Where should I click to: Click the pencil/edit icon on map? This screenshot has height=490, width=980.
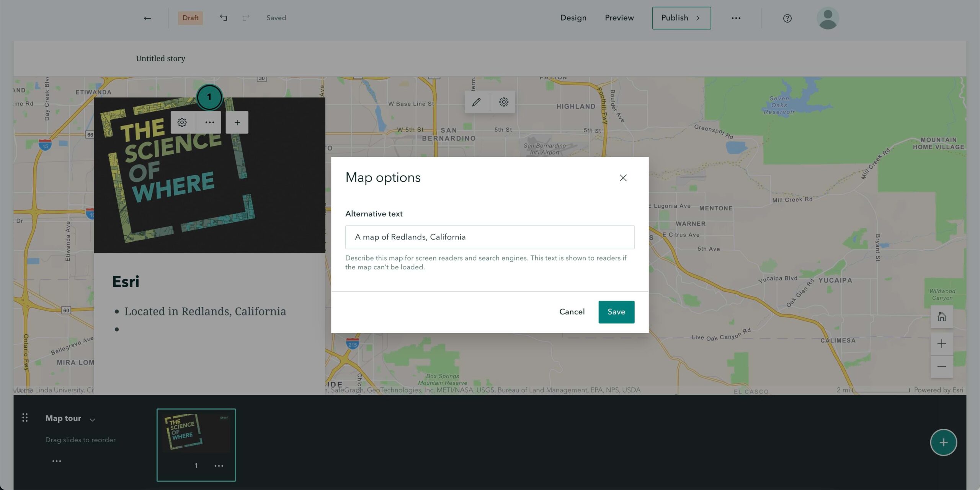(x=477, y=102)
